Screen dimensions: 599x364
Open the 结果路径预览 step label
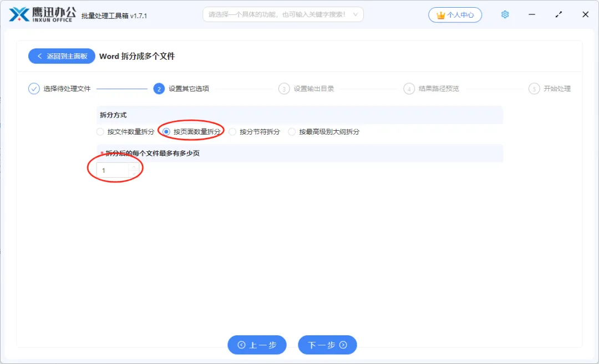[x=439, y=89]
